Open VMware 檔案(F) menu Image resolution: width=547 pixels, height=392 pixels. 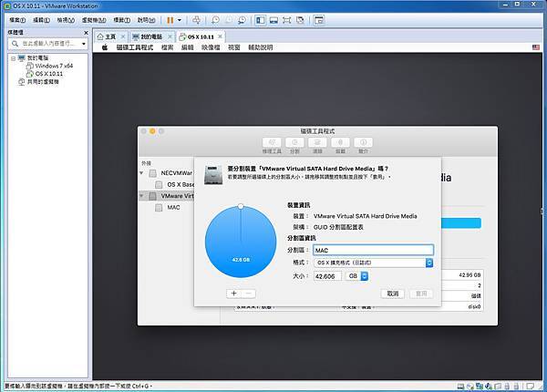click(x=17, y=20)
